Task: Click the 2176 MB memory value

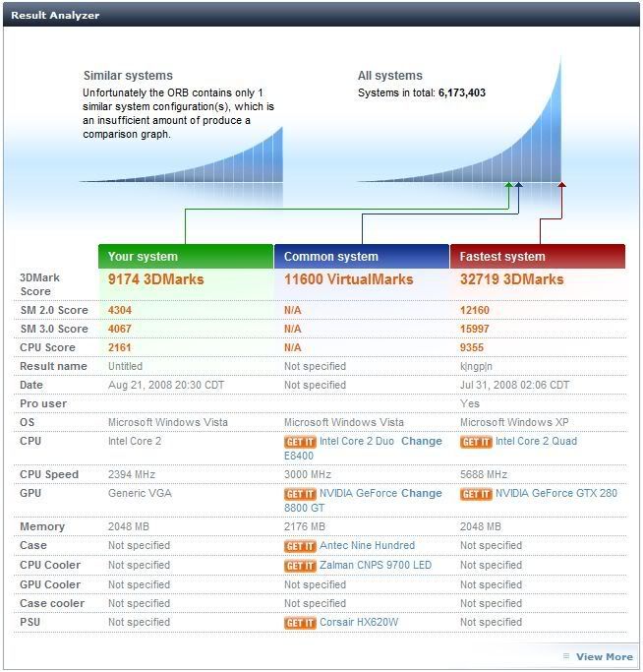Action: click(x=305, y=526)
